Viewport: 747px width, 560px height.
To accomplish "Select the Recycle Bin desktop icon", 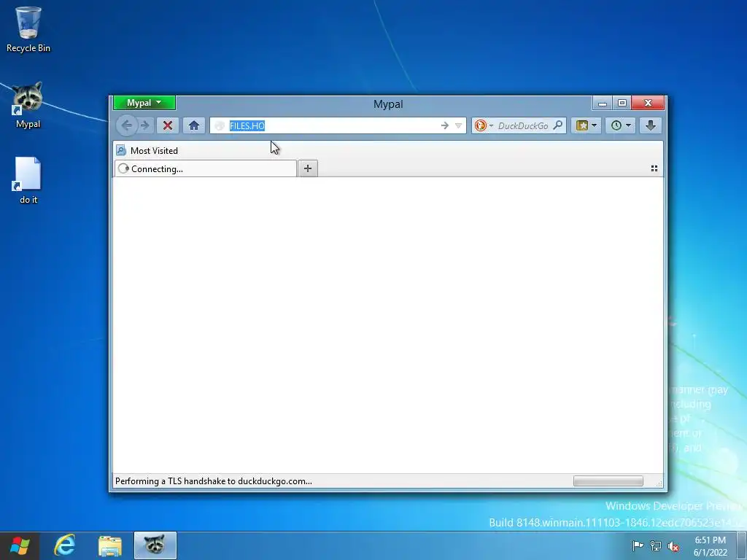I will [28, 29].
